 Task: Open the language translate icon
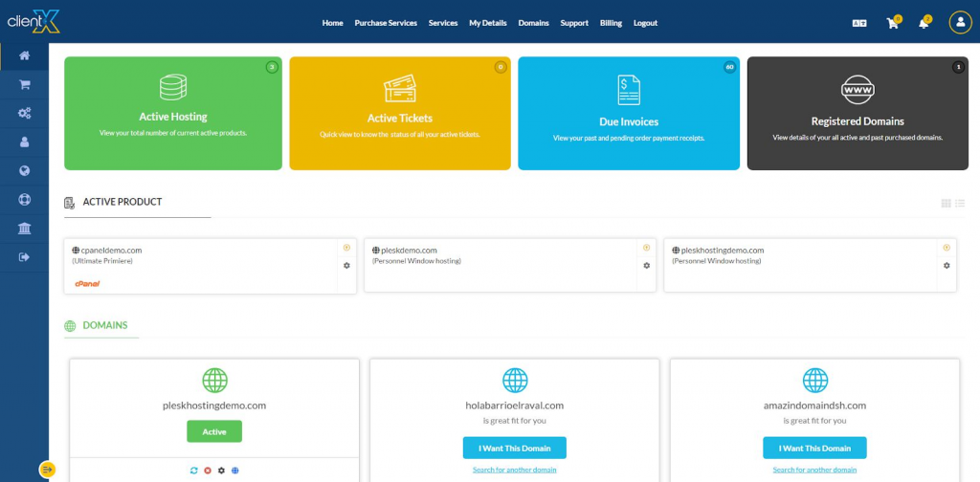pyautogui.click(x=859, y=23)
